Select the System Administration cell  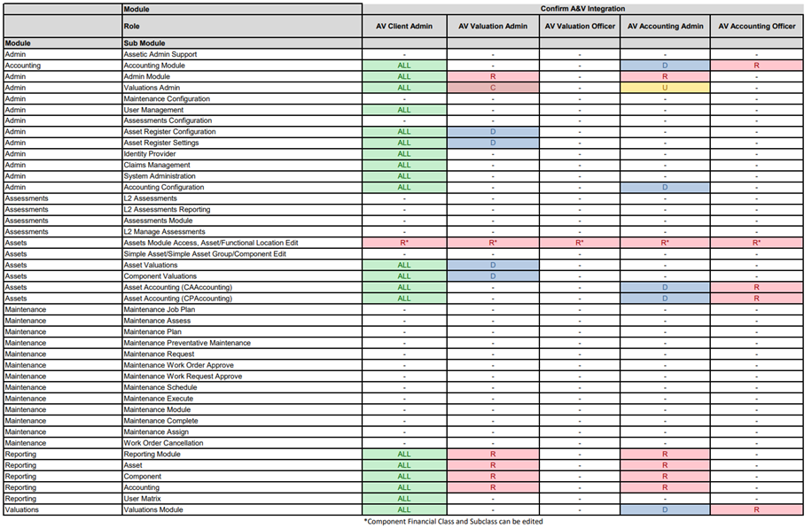(242, 176)
